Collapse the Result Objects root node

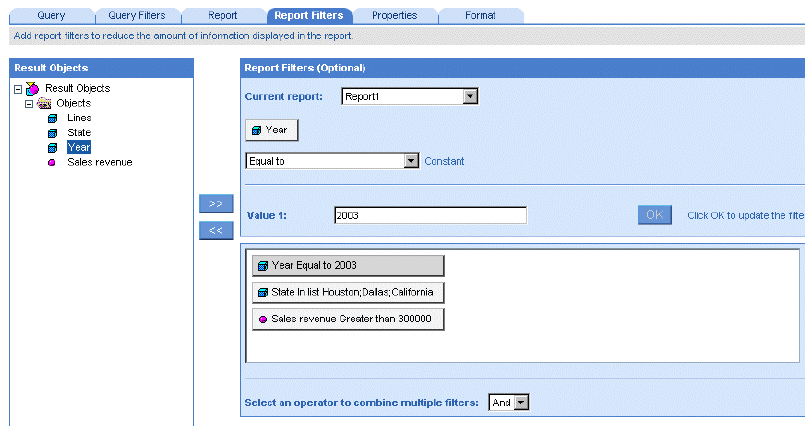18,89
